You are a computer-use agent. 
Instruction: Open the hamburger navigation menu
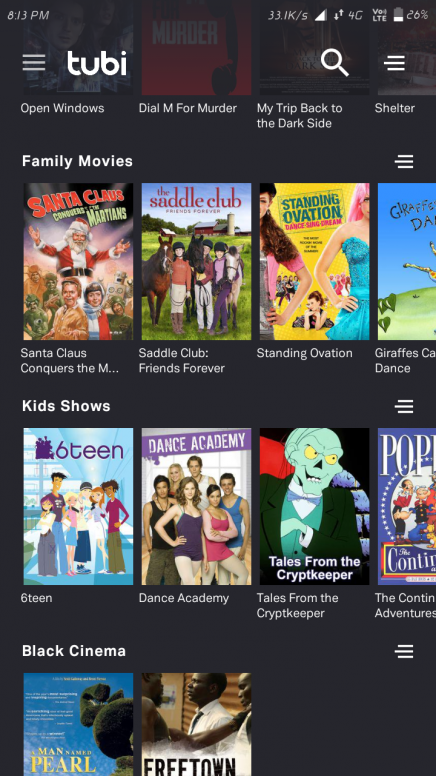[x=34, y=62]
